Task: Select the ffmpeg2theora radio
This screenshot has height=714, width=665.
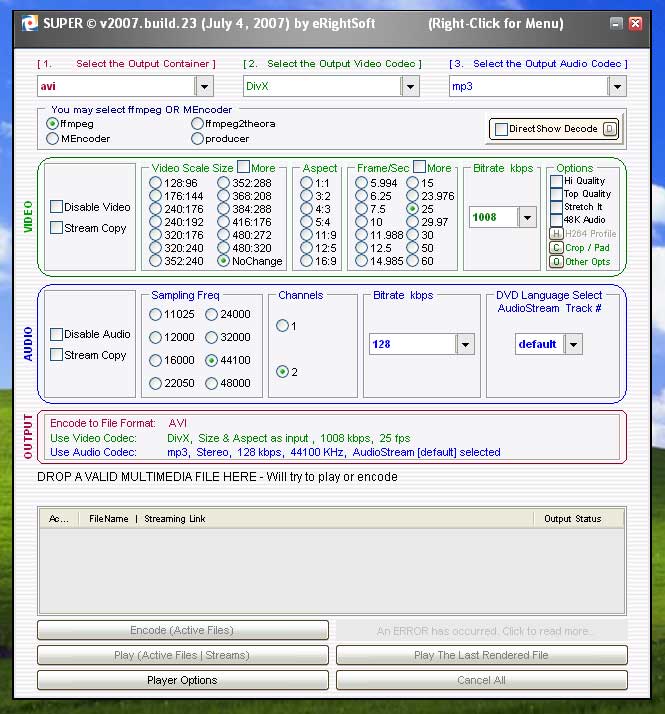Action: point(197,123)
